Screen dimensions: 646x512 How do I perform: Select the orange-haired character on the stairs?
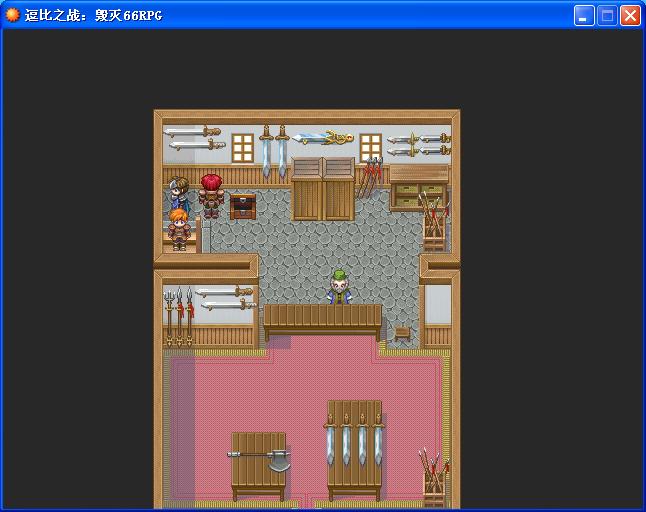179,229
